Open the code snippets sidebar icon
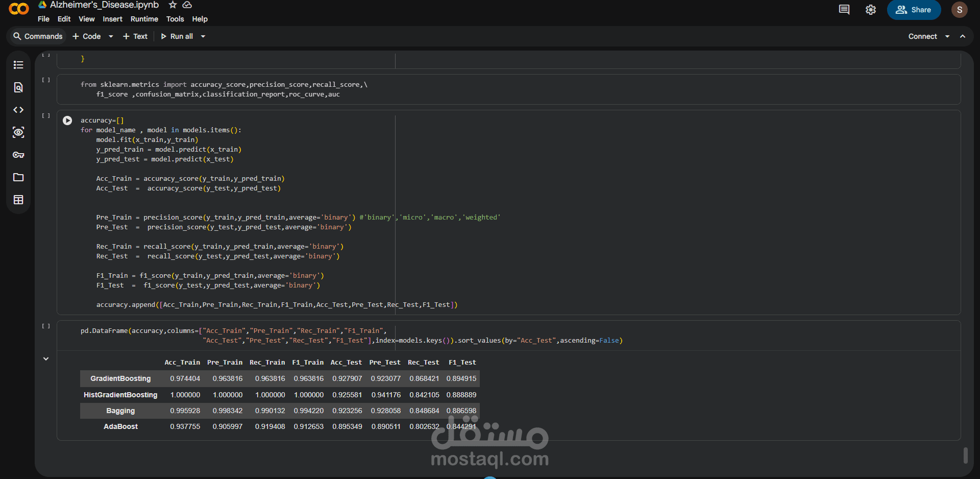 coord(18,110)
